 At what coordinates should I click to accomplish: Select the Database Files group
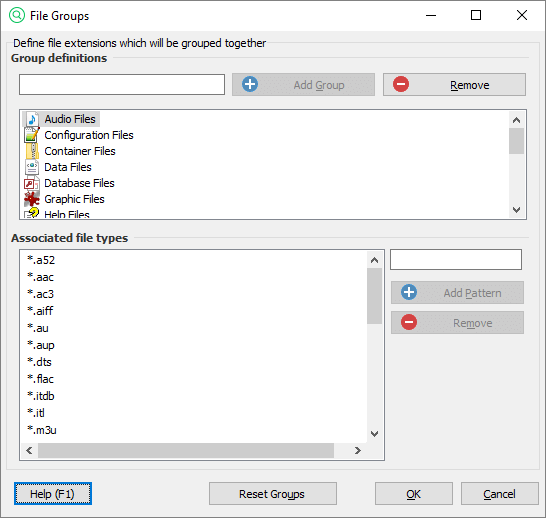[79, 183]
